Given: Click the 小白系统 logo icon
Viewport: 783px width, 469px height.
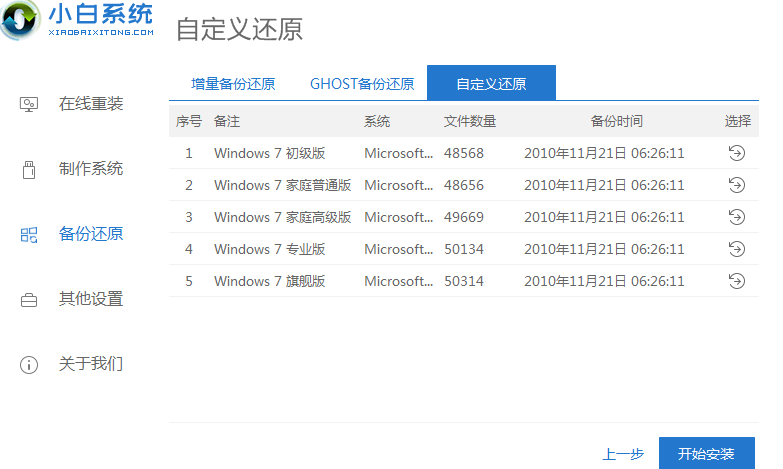Looking at the screenshot, I should [x=20, y=19].
